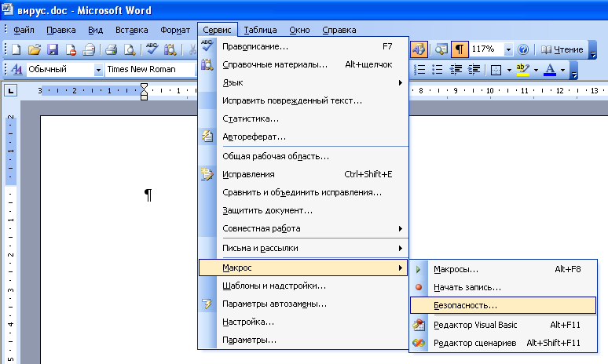Open font color dropdown arrow
The width and height of the screenshot is (608, 364).
(x=562, y=70)
